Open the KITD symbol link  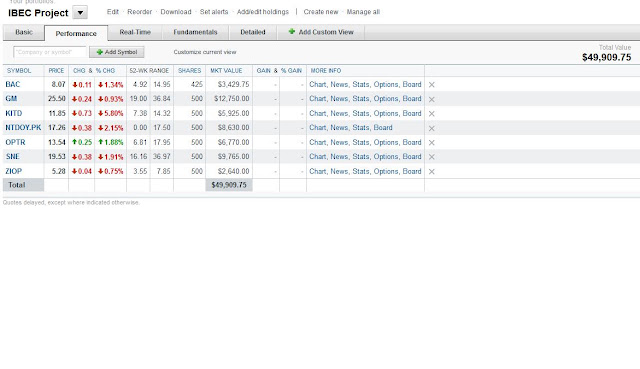coord(13,113)
